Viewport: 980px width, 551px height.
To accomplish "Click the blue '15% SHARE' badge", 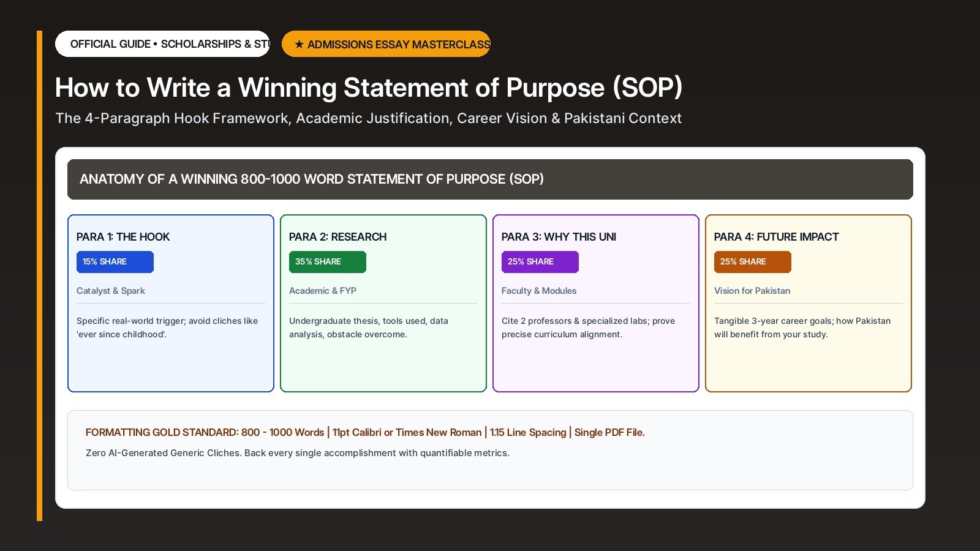I will (x=115, y=262).
